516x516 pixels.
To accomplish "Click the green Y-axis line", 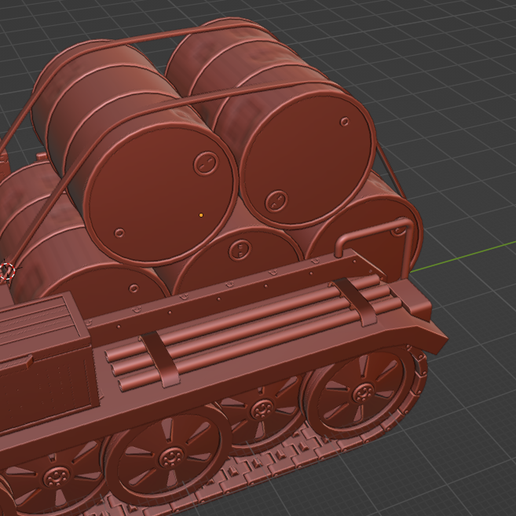I will coord(463,256).
